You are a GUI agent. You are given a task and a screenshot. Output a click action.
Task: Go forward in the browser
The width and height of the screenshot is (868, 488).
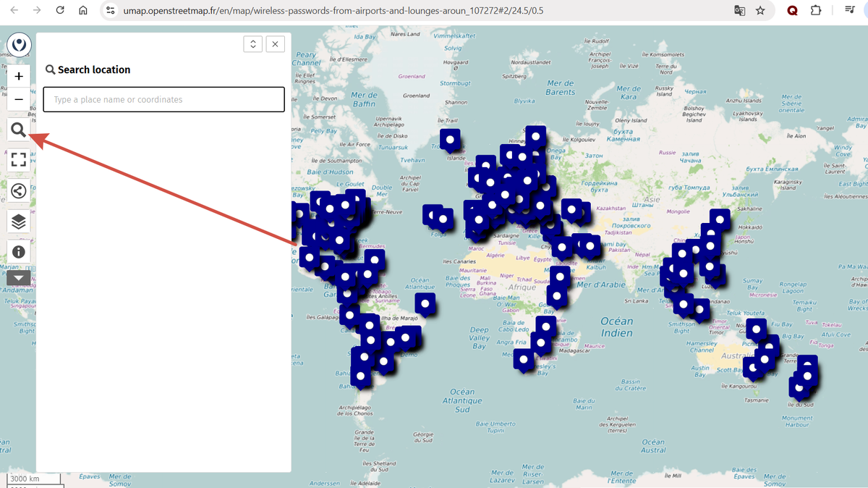tap(37, 11)
